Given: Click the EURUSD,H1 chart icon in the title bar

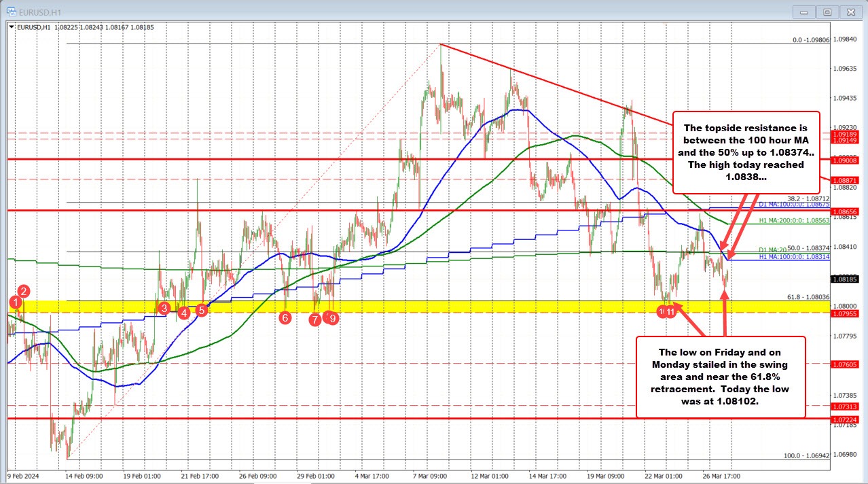Looking at the screenshot, I should click(x=12, y=12).
